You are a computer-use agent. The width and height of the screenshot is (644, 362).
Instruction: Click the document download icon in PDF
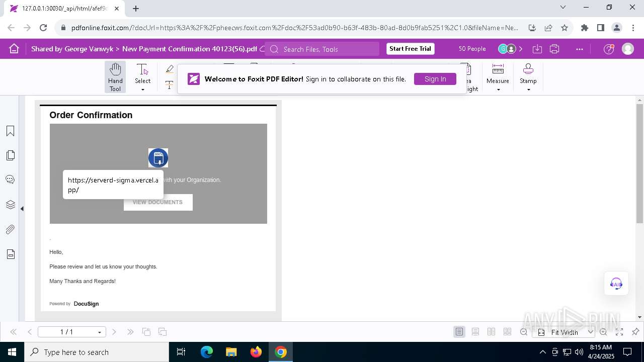[x=158, y=158]
